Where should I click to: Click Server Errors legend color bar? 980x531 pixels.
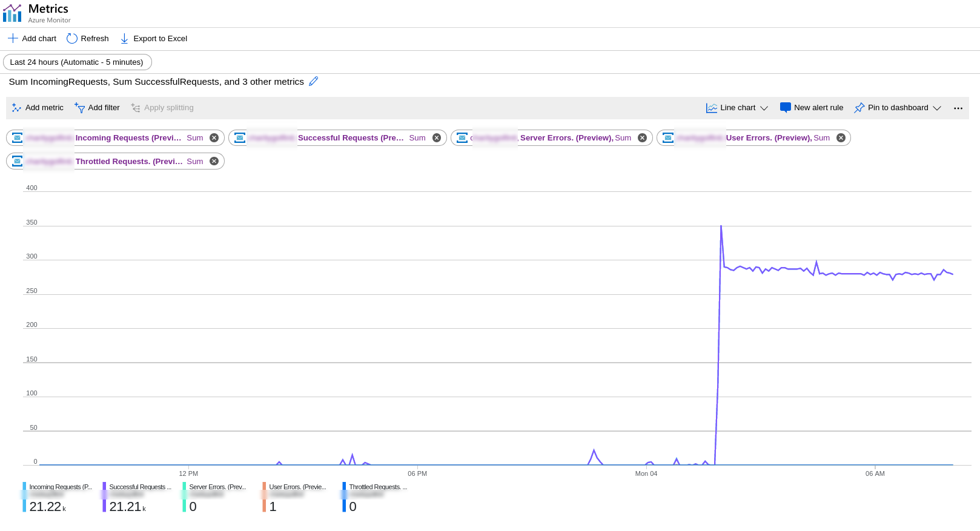pos(184,497)
